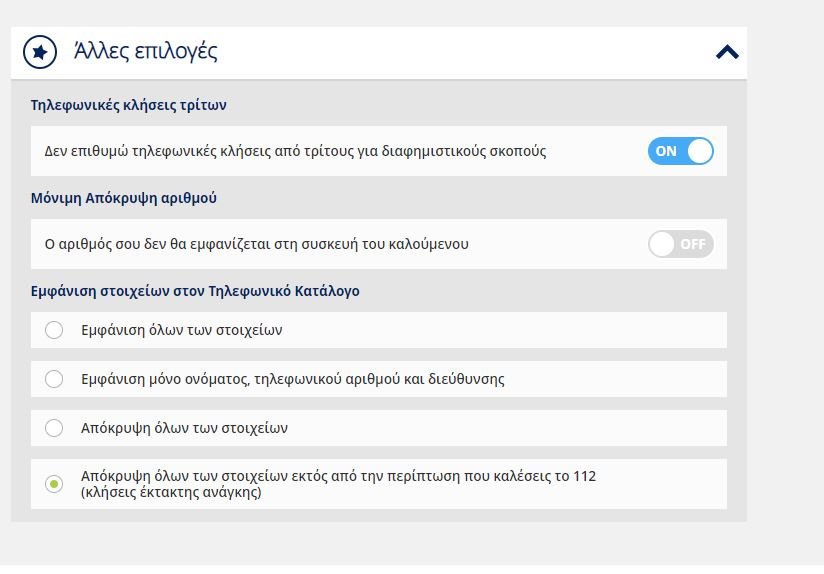Image resolution: width=824 pixels, height=574 pixels.
Task: Select radio for name, phone and address display
Action: (54, 379)
